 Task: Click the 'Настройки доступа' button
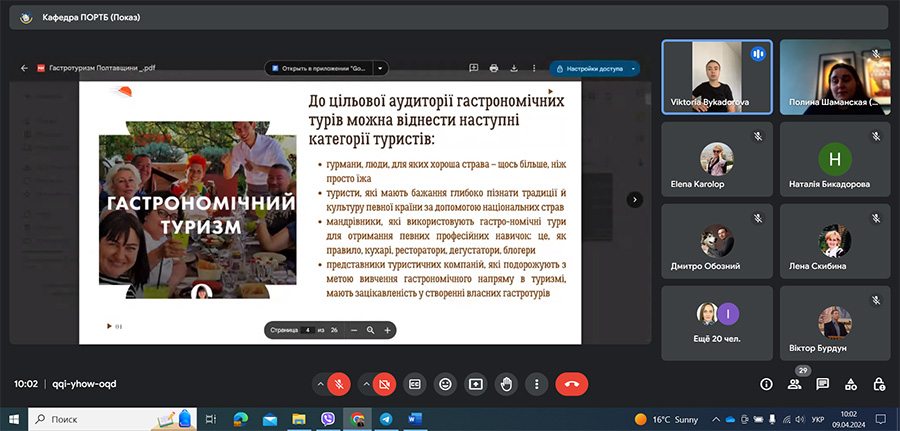pos(594,69)
